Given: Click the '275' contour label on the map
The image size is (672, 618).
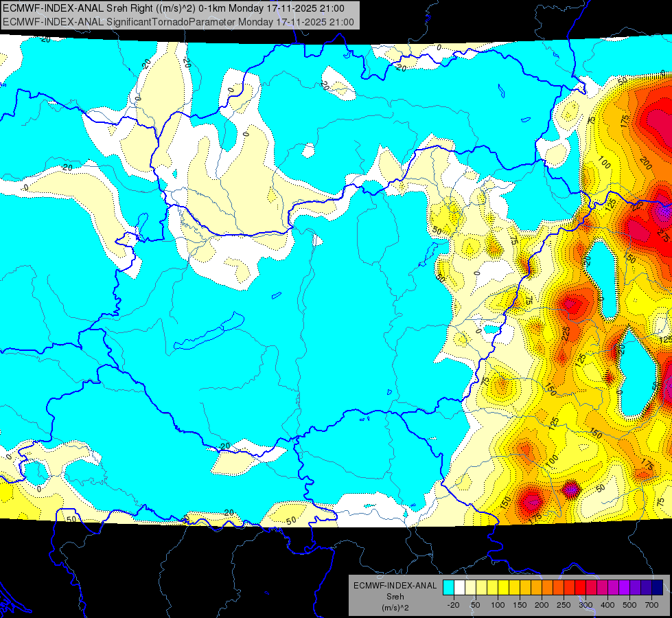Looking at the screenshot, I should tap(664, 236).
